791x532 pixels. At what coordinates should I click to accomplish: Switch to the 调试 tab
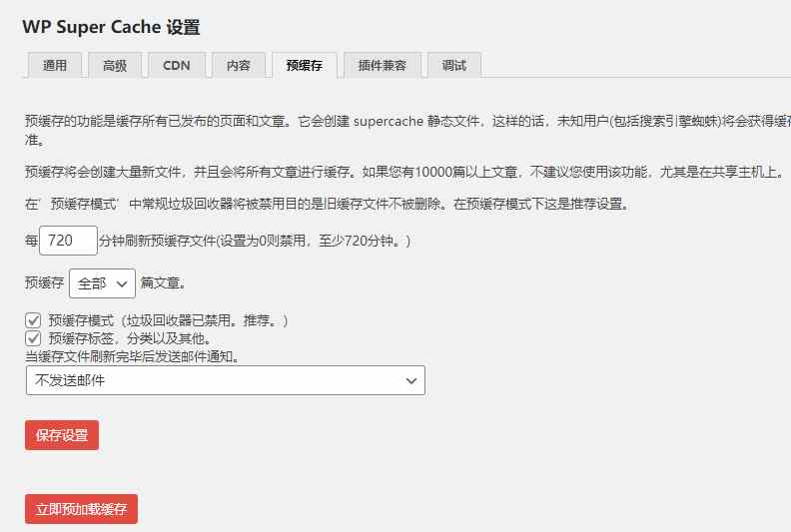coord(454,65)
